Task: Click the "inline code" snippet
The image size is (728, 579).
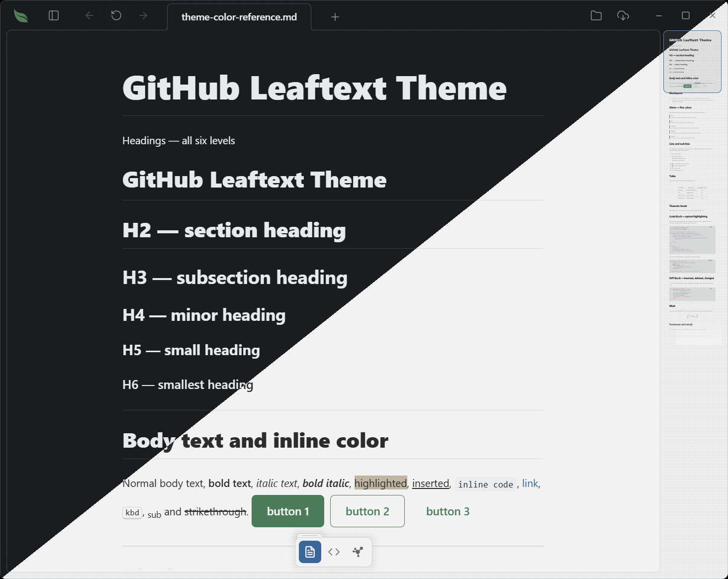Action: tap(485, 484)
